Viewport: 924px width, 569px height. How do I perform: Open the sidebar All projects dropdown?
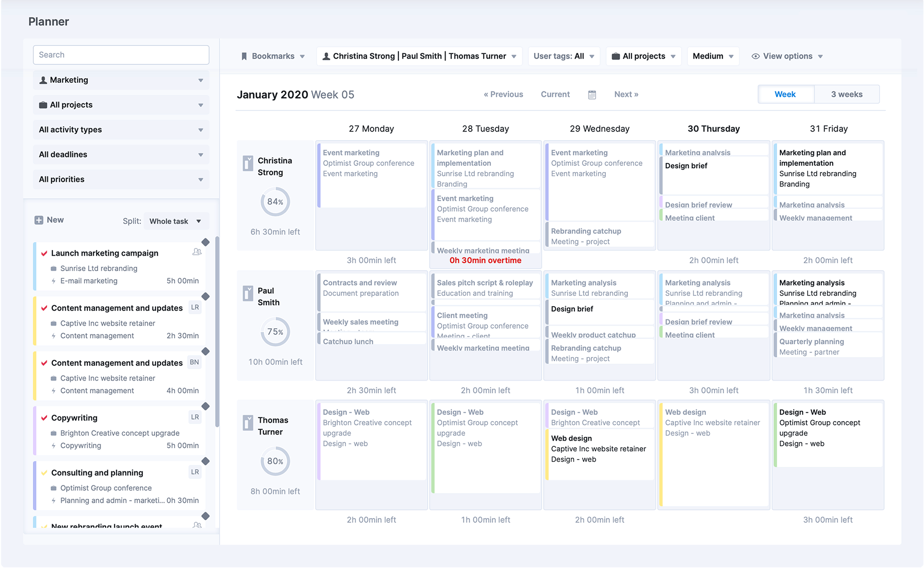click(x=121, y=105)
